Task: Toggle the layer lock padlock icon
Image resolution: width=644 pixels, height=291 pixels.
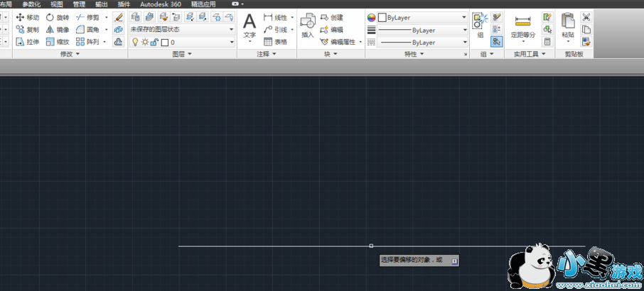Action: [x=154, y=43]
